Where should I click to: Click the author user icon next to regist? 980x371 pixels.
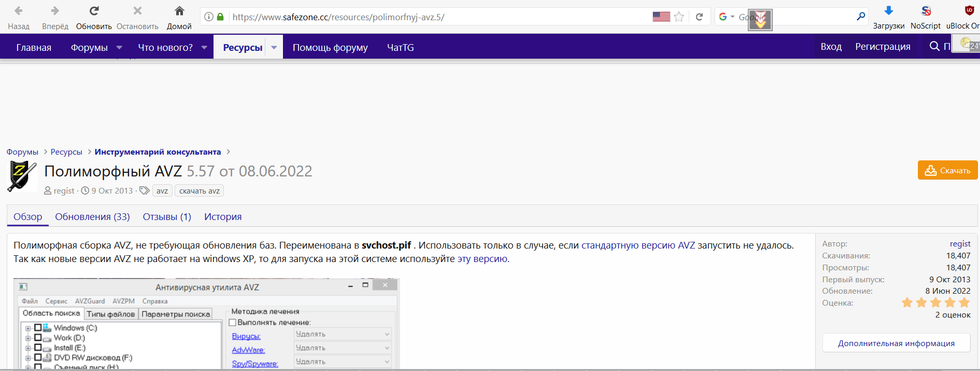(x=48, y=191)
